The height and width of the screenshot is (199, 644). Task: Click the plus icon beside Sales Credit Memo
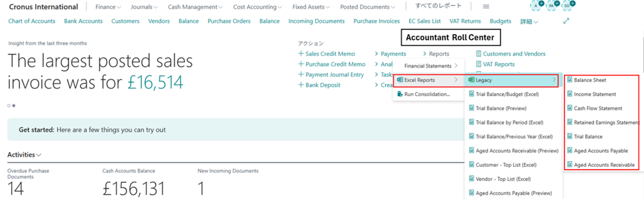click(301, 54)
